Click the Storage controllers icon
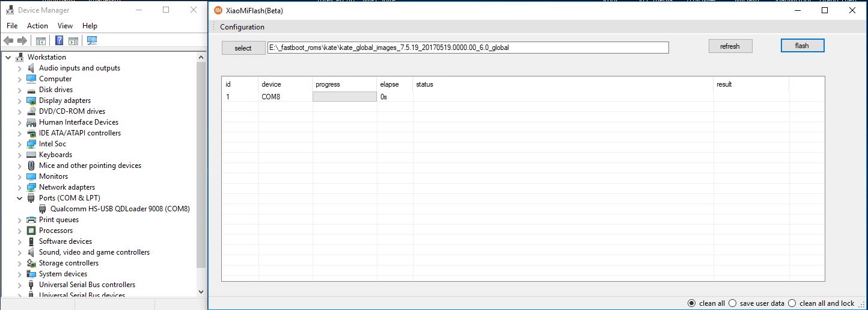Screen dimensions: 868x310 click(x=31, y=263)
